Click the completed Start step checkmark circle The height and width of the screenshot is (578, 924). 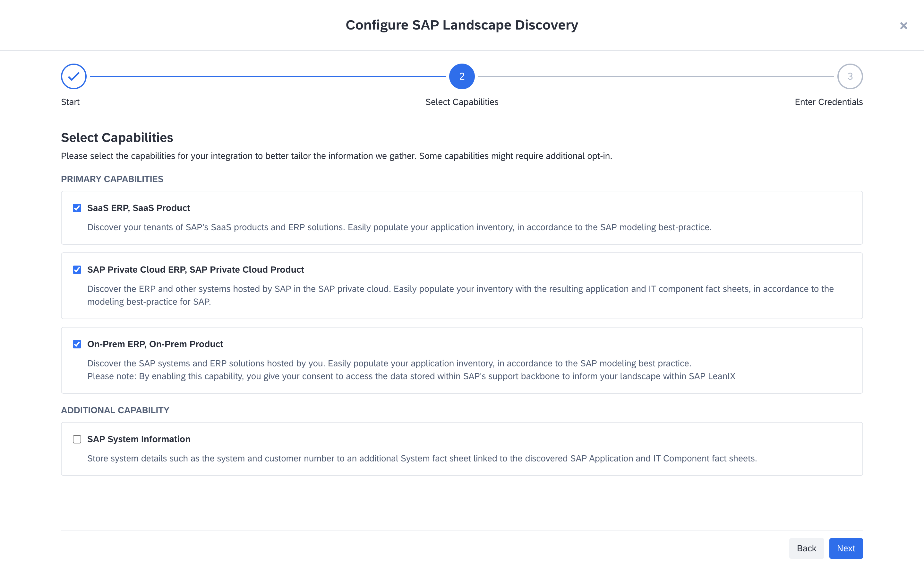tap(74, 76)
